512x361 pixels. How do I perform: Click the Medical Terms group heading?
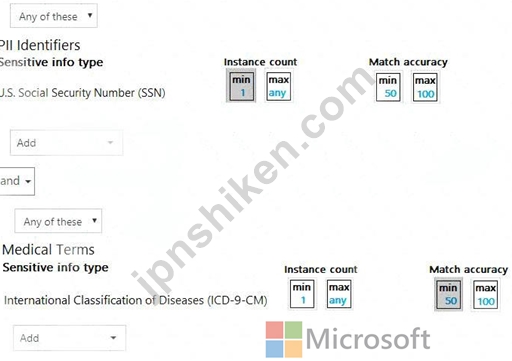tap(48, 249)
